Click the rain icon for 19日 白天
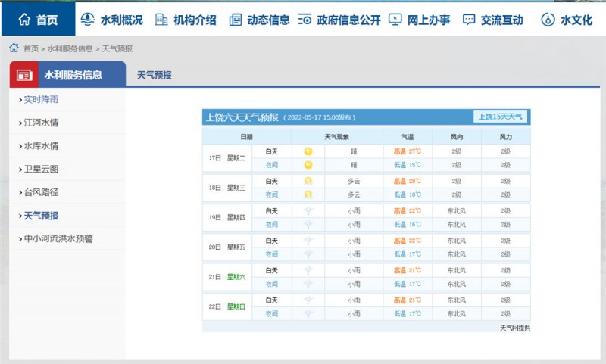 (308, 211)
